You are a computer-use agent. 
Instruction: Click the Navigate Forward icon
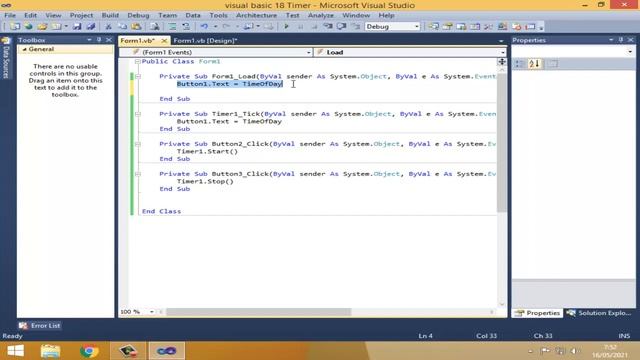[x=269, y=27]
